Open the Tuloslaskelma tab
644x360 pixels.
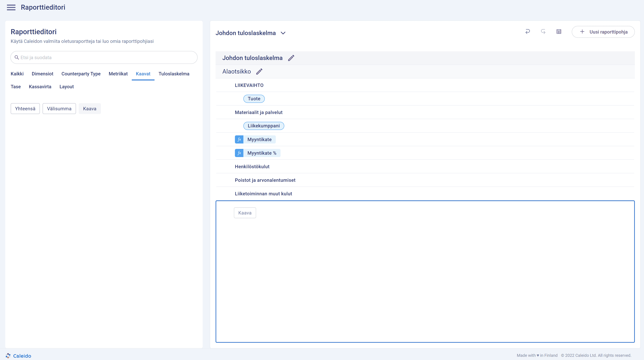coord(174,74)
